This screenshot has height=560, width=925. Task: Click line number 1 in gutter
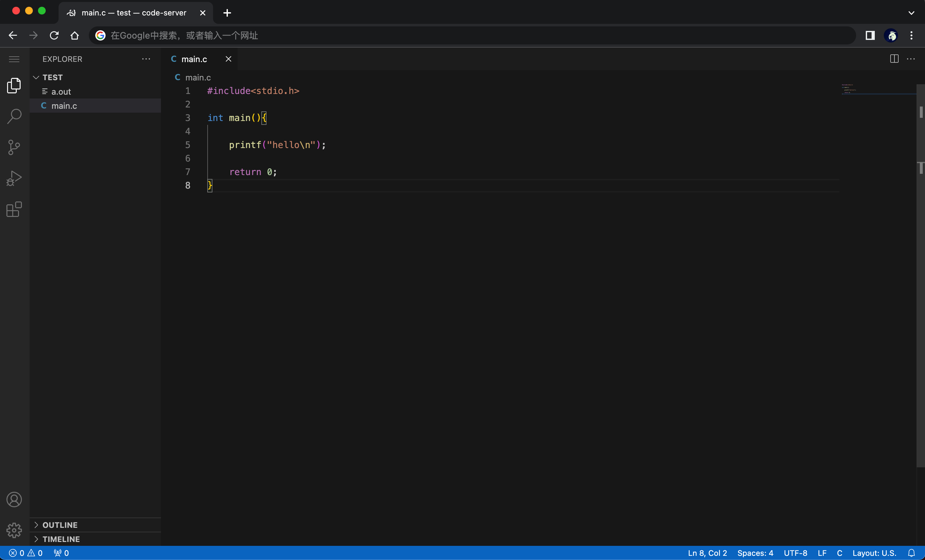click(188, 91)
